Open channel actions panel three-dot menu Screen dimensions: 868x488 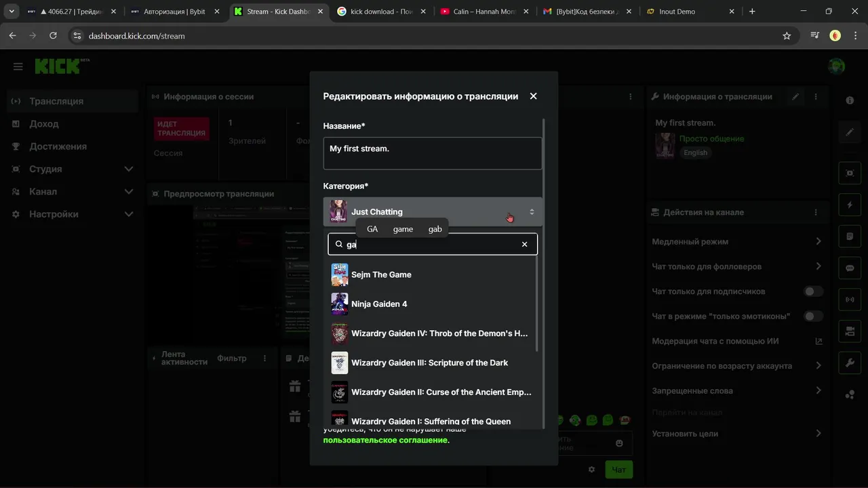816,212
